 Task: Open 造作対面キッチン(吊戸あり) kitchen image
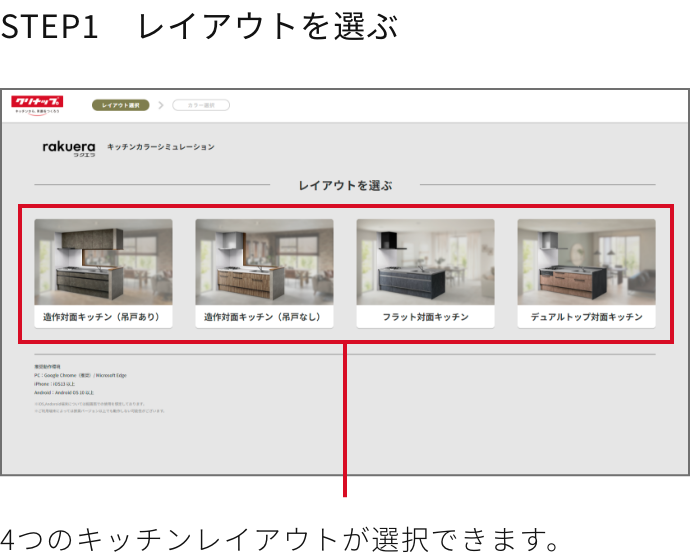(x=103, y=262)
